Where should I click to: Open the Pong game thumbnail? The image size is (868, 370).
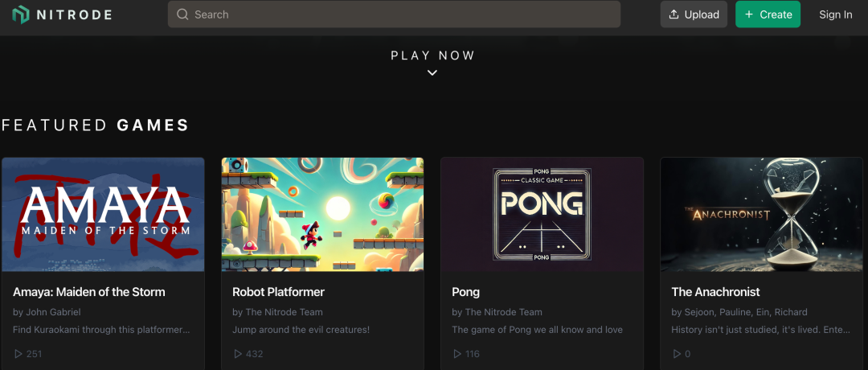(542, 214)
